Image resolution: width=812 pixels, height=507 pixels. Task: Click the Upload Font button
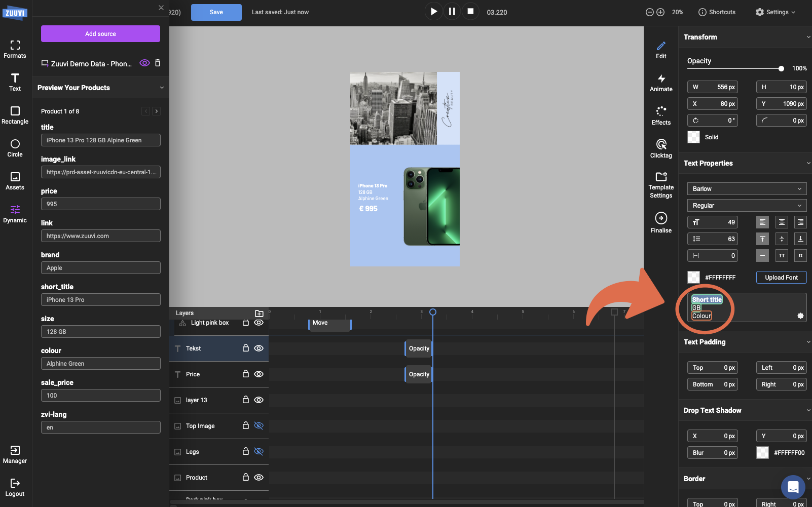781,277
